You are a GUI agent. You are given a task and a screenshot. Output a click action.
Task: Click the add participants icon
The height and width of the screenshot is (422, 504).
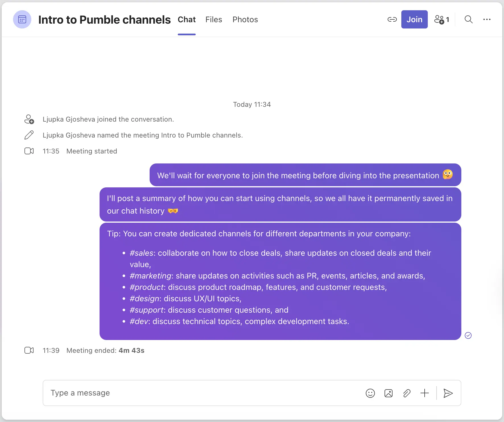click(x=439, y=19)
